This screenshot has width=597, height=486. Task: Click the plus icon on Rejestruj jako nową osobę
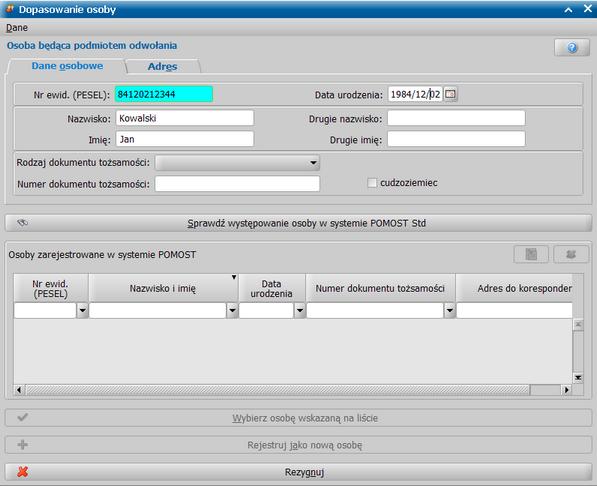click(22, 444)
